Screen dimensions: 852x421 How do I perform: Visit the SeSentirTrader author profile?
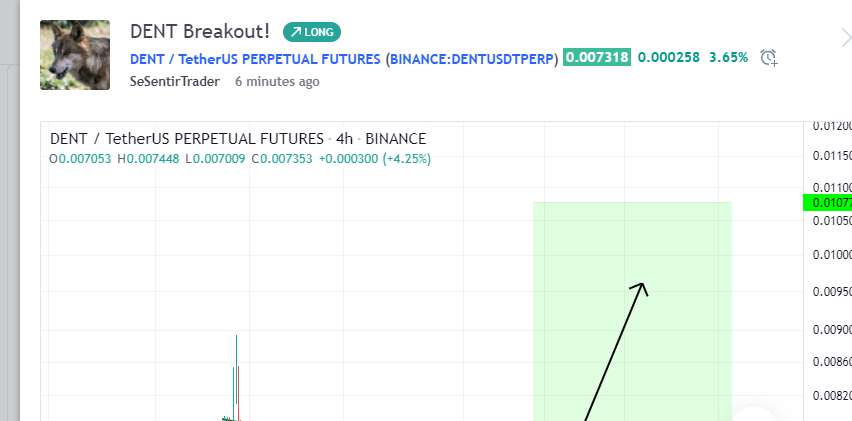[177, 81]
